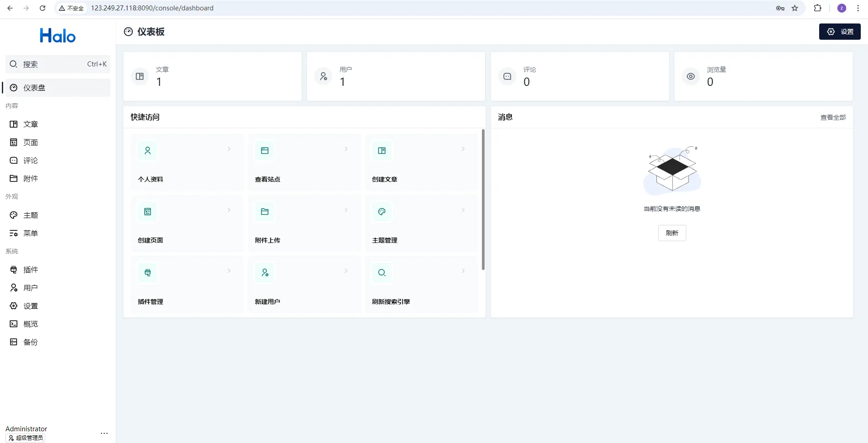Expand the 创建文章 card arrow

coord(463,149)
